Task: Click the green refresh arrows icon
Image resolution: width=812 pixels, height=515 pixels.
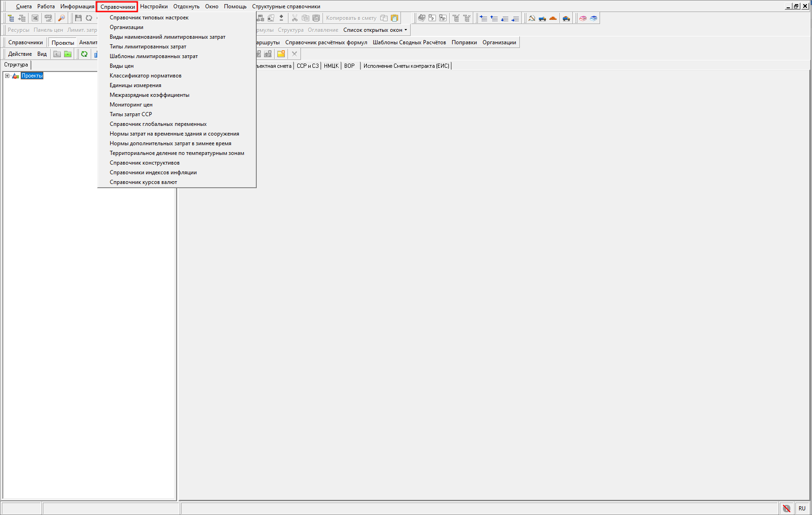Action: (x=84, y=54)
